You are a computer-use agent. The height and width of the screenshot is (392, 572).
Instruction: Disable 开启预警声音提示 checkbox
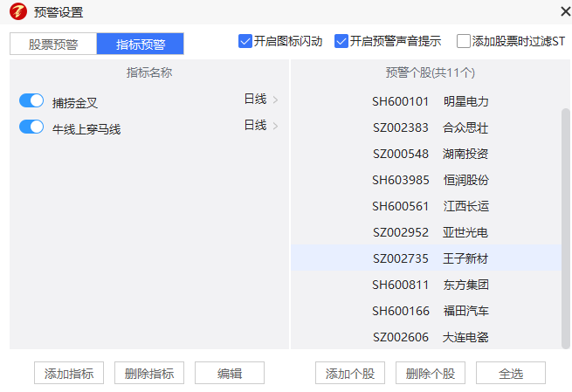(341, 41)
